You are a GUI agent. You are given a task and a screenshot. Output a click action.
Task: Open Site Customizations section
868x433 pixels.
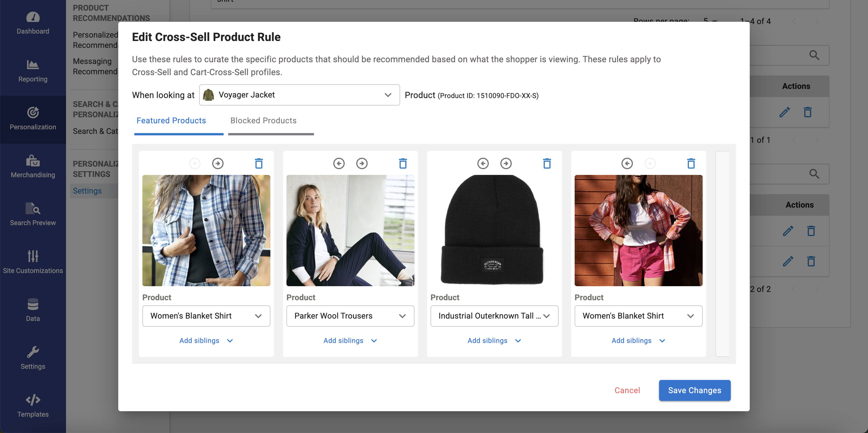[33, 262]
